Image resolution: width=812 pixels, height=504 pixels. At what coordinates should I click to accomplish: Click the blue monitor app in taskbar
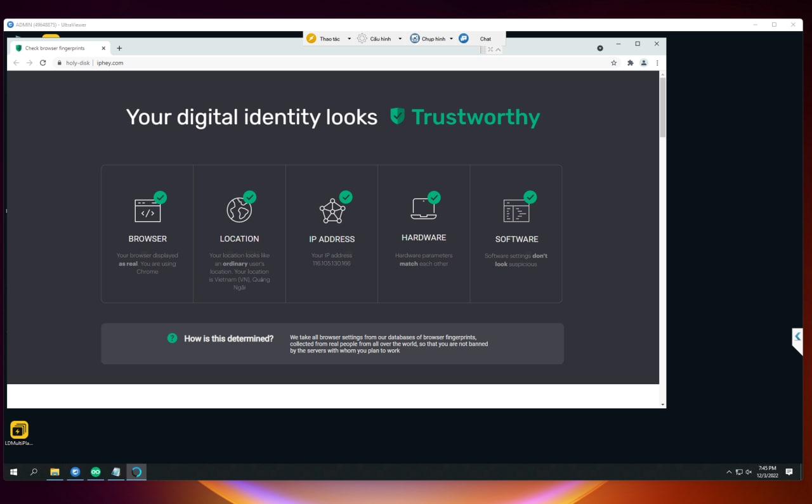(75, 472)
